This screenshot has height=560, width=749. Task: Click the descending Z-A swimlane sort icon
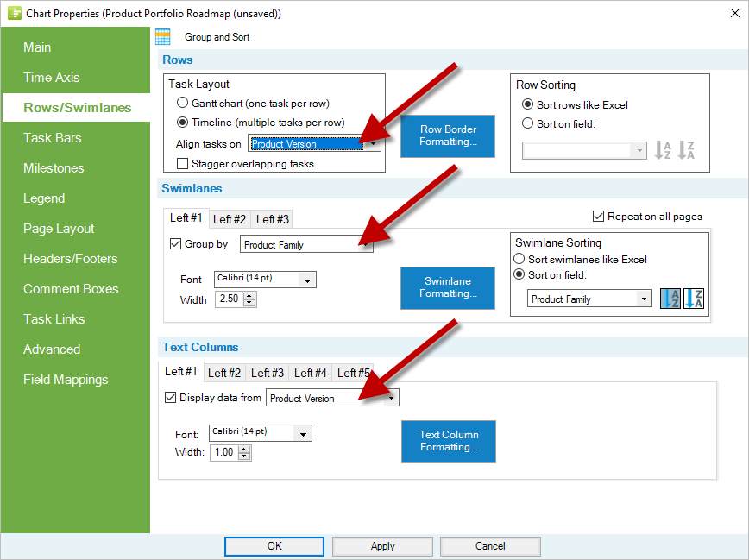(694, 299)
